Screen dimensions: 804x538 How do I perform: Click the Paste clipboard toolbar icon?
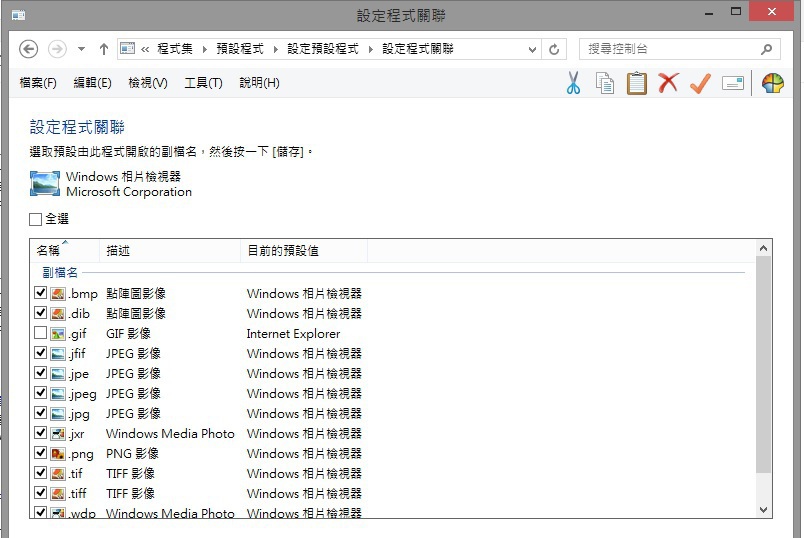(x=636, y=83)
